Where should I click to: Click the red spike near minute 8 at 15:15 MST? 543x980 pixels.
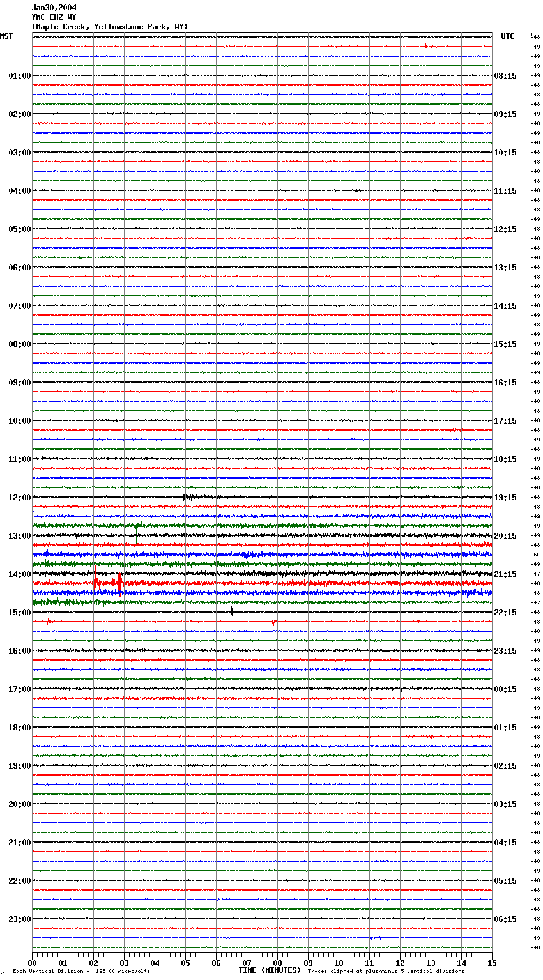(x=273, y=620)
